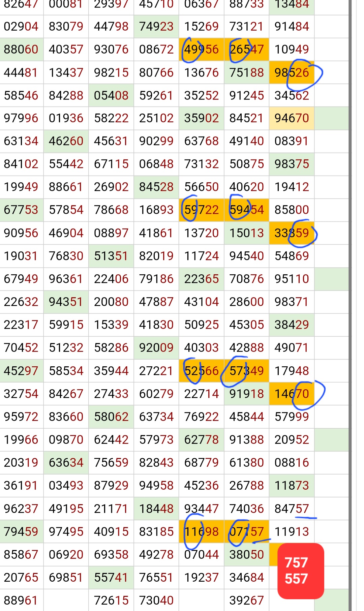Click the circled cell 98526

(292, 72)
